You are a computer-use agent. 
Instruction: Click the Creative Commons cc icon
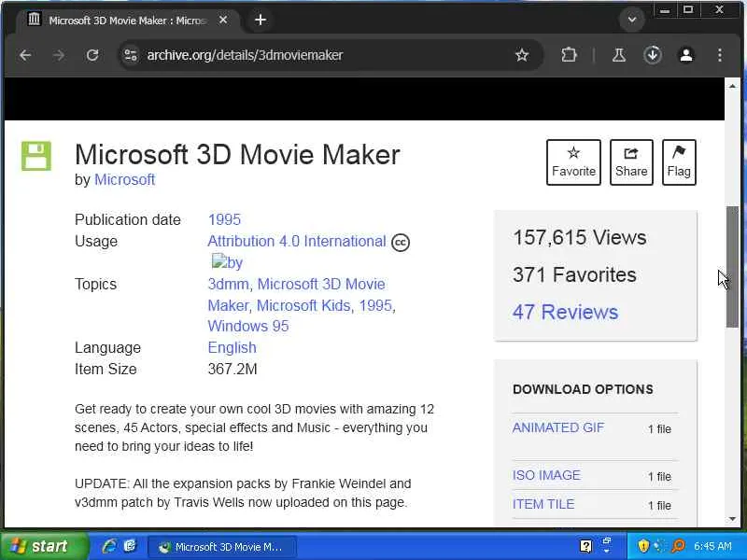(401, 243)
